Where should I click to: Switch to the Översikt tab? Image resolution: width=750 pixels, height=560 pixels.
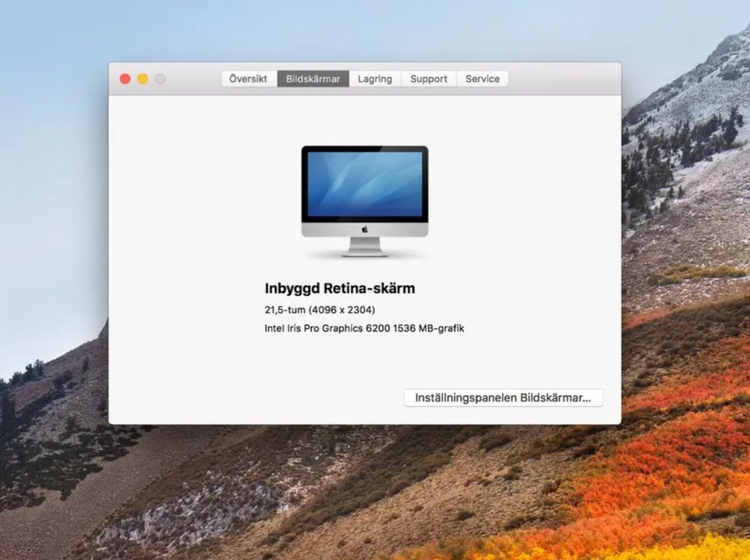(248, 79)
